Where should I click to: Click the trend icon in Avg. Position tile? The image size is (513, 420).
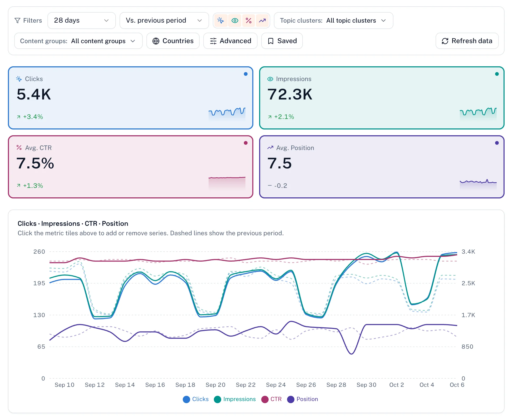click(270, 148)
